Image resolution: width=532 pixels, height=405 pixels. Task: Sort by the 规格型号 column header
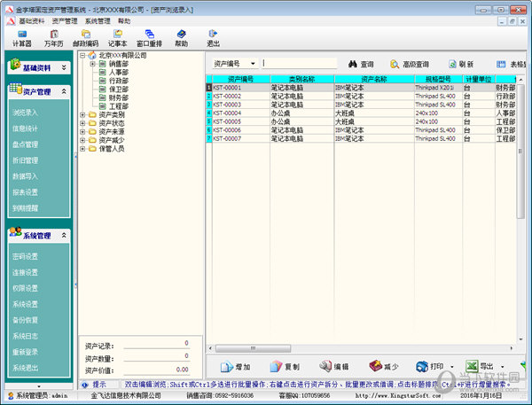pyautogui.click(x=438, y=79)
